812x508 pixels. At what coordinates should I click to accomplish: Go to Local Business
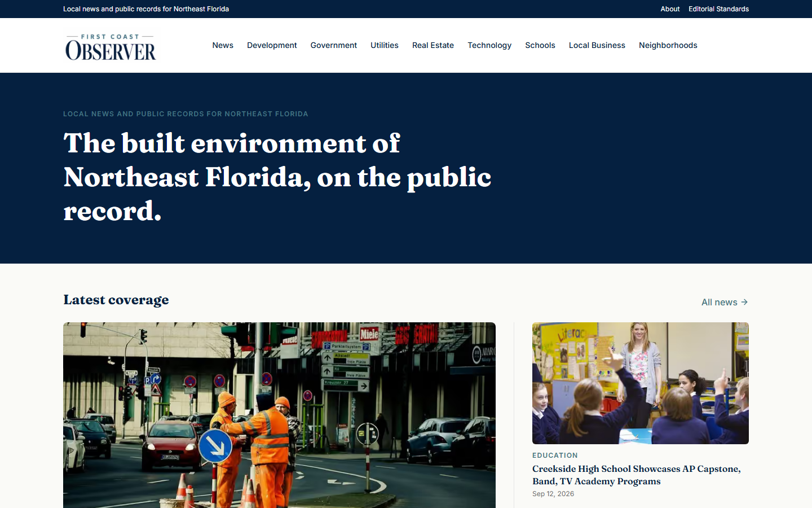[597, 45]
